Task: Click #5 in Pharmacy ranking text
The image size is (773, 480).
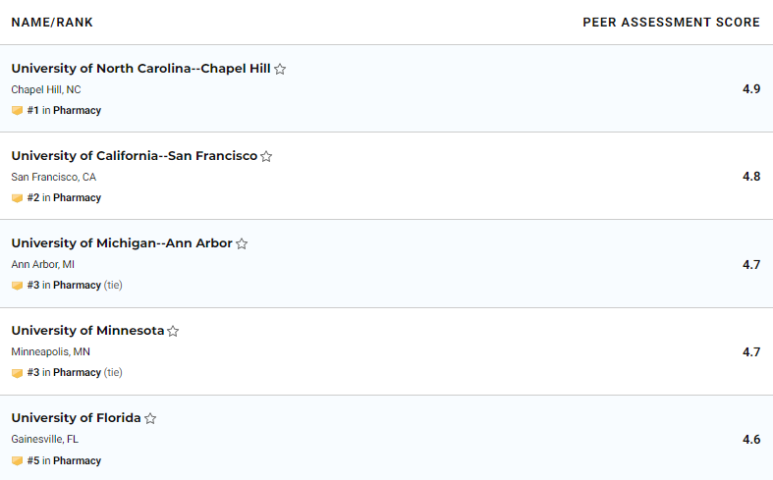Action: pos(64,461)
